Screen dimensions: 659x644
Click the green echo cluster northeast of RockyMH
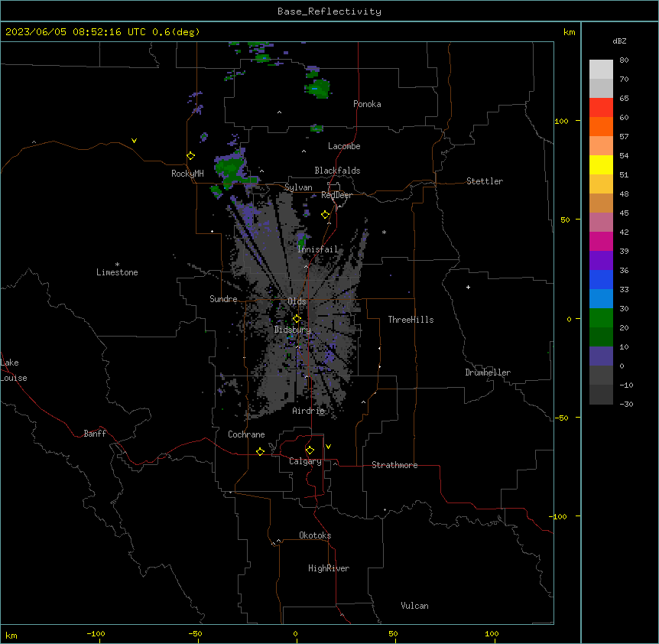click(230, 168)
